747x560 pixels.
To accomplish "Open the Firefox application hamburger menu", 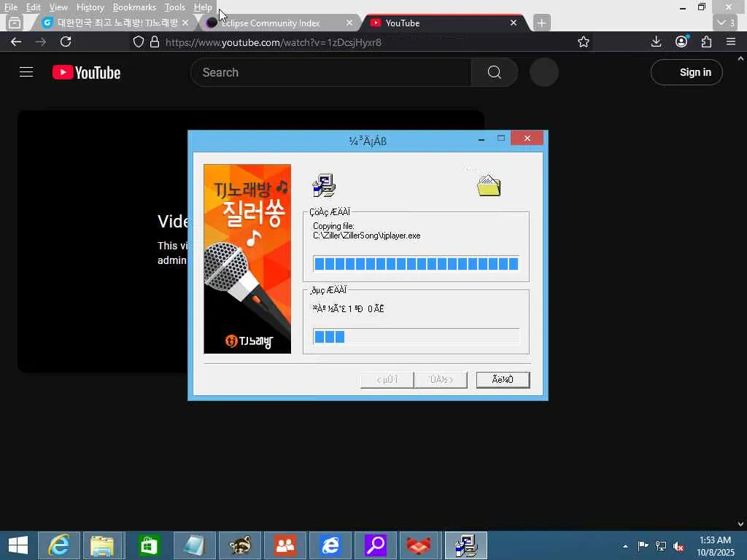I will coord(731,42).
